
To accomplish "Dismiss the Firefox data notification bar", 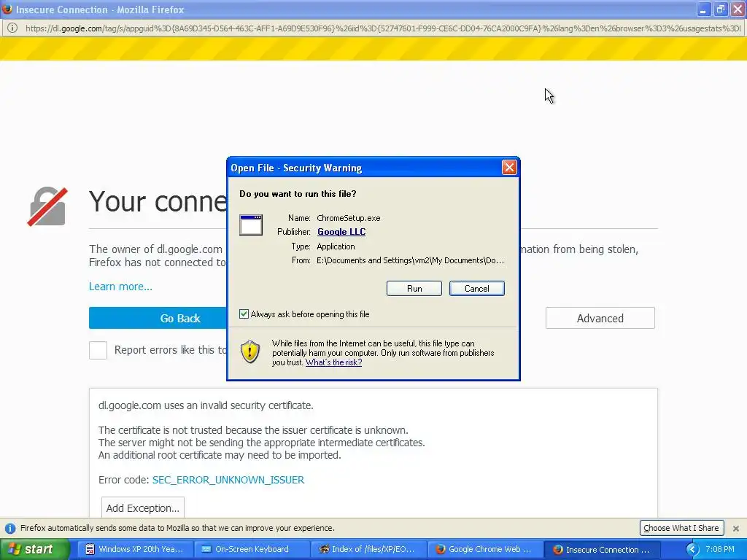I will (x=736, y=529).
